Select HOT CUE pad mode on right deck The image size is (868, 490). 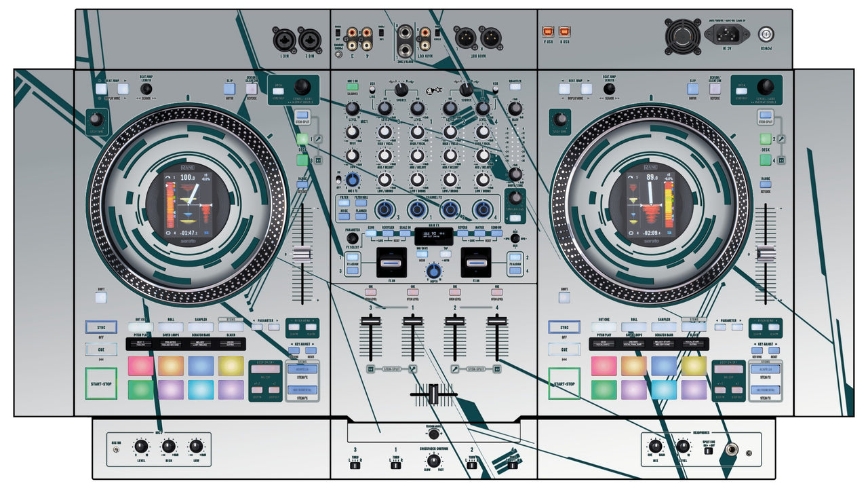coord(604,327)
